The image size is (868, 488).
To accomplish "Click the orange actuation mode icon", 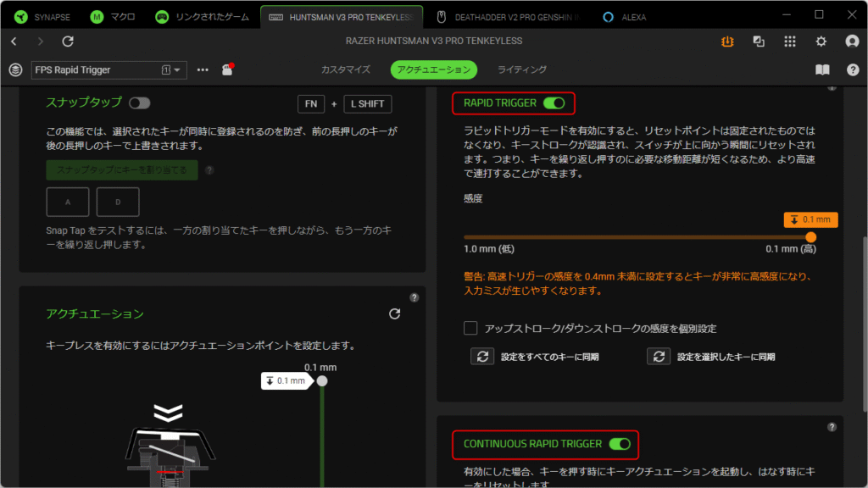I will tap(727, 41).
